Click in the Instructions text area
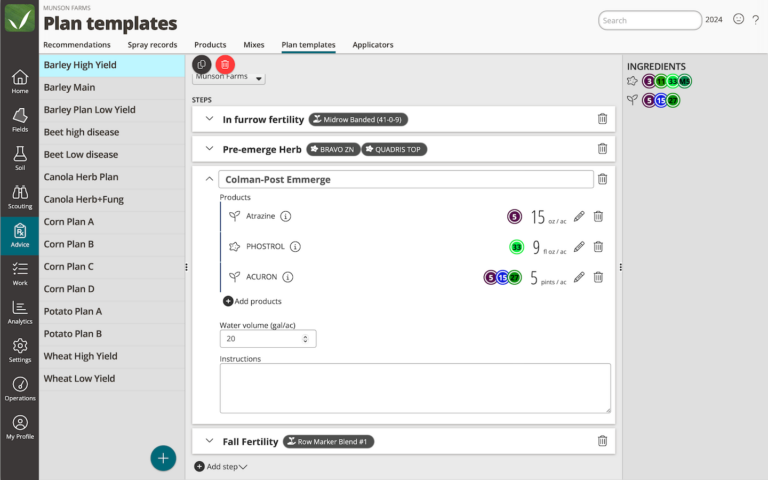Screen dimensions: 768x480 click(415, 388)
